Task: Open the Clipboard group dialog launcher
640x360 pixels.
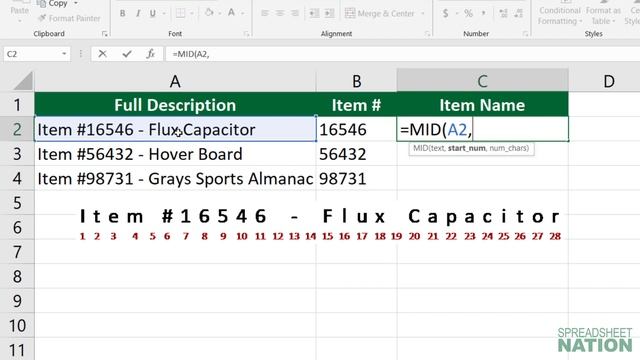Action: coord(105,34)
